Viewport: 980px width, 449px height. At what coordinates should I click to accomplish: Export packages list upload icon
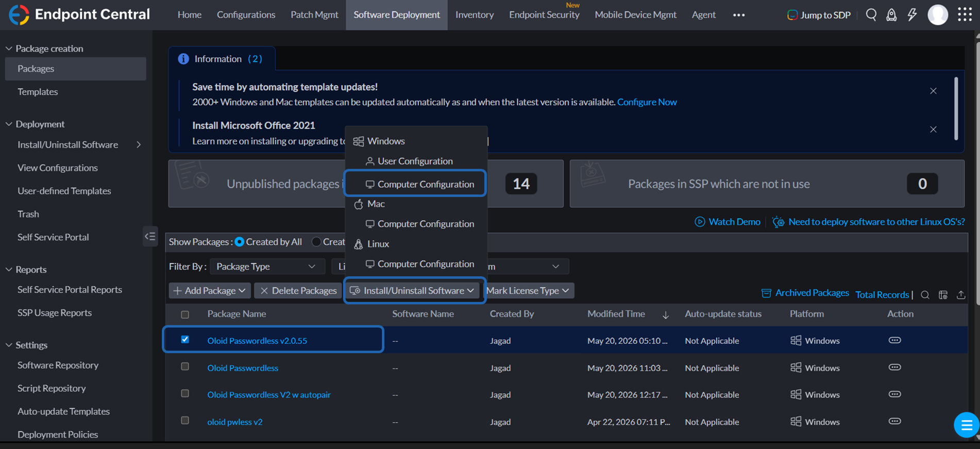tap(961, 295)
